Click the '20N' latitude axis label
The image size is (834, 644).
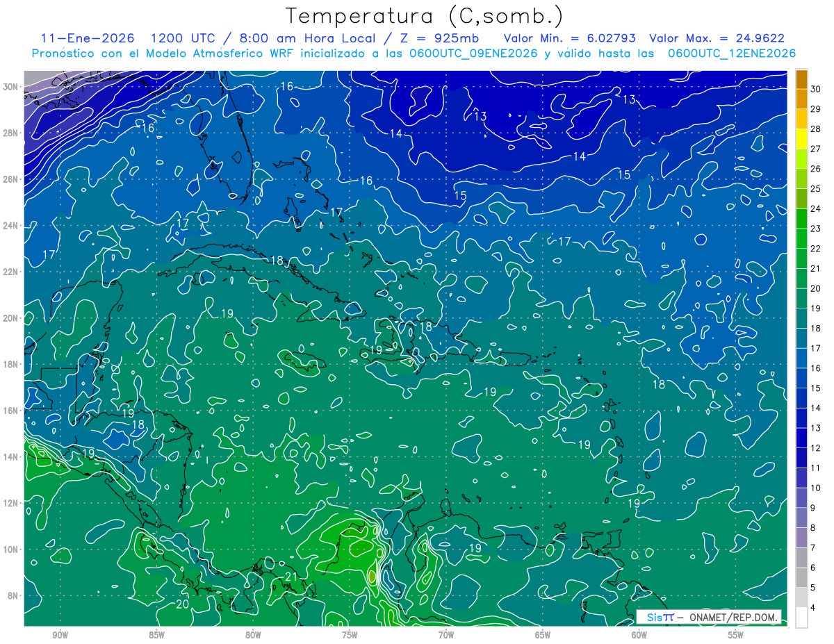click(11, 317)
